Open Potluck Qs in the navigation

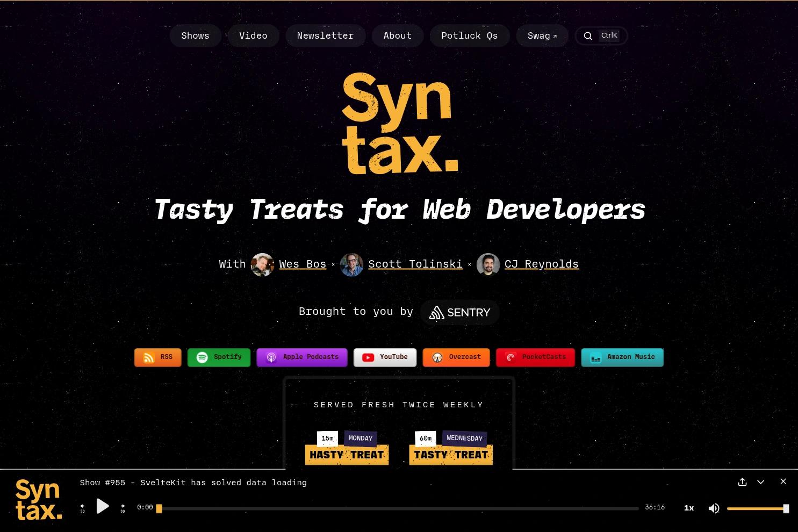point(469,35)
